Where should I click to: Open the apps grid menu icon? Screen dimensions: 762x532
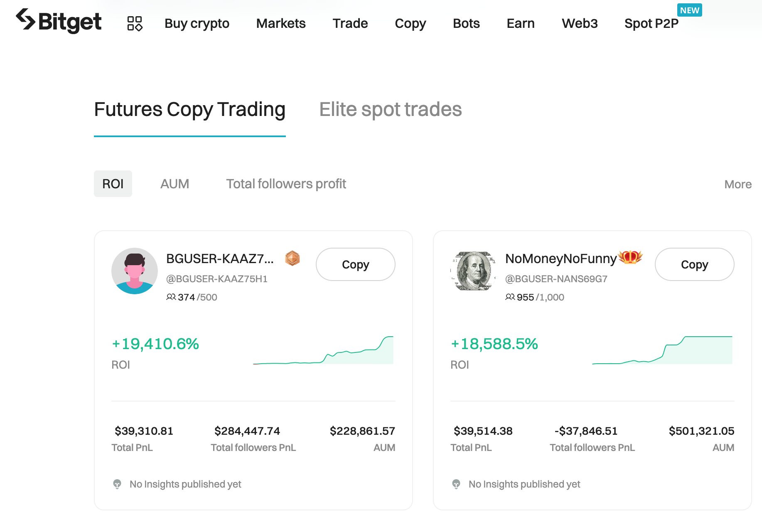coord(135,23)
